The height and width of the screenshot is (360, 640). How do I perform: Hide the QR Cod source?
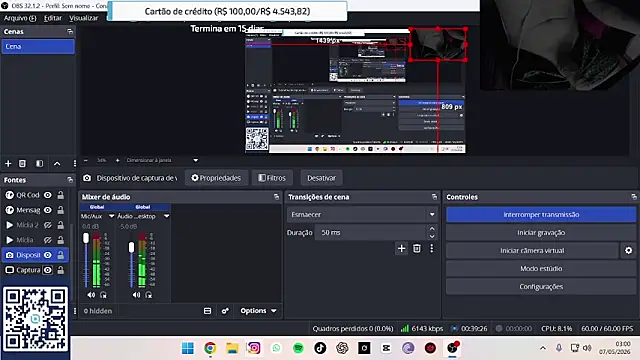48,195
